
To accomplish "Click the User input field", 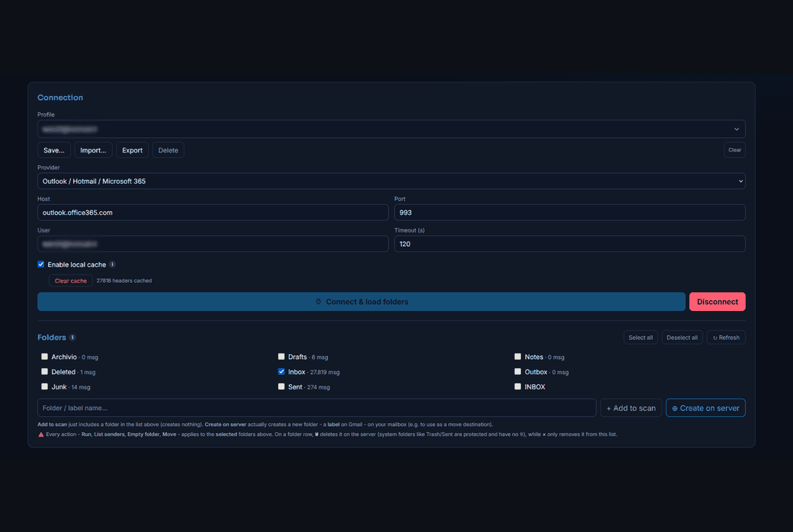I will pyautogui.click(x=213, y=244).
